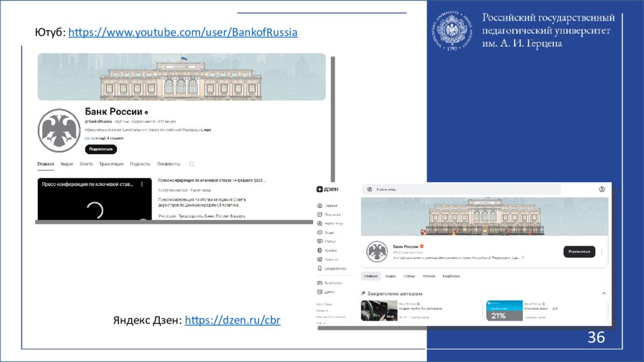The image size is (644, 362).
Task: Click the Подписки icon in Dzen sidebar
Action: [319, 215]
